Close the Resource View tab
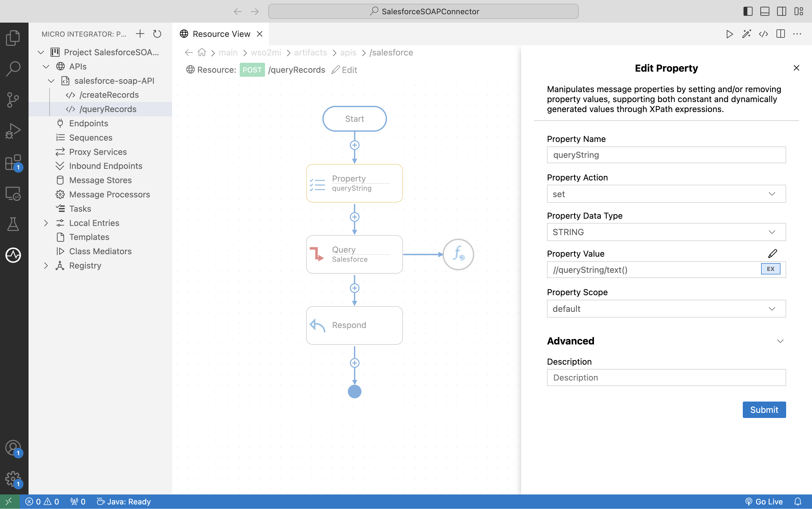This screenshot has width=812, height=509. click(260, 34)
